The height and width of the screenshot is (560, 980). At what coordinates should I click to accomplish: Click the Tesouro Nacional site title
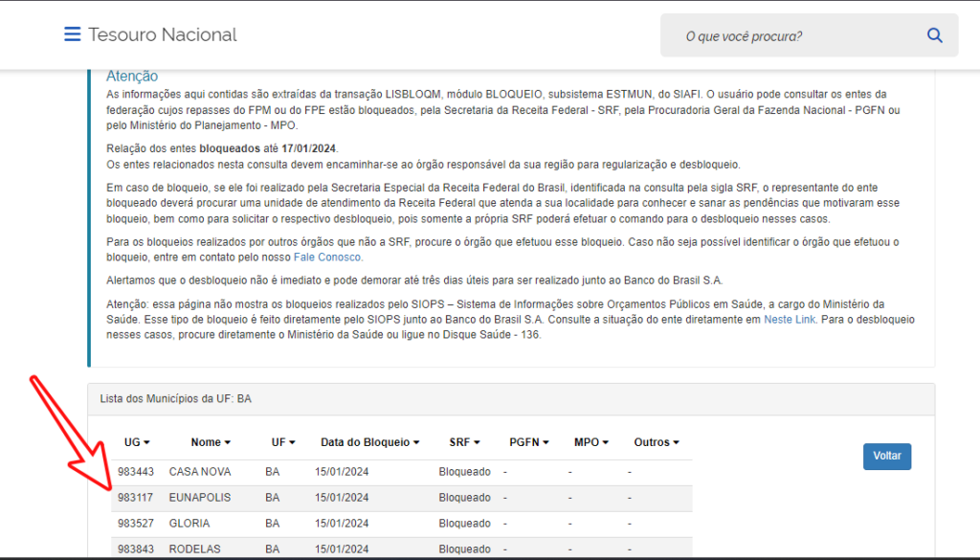coord(163,35)
